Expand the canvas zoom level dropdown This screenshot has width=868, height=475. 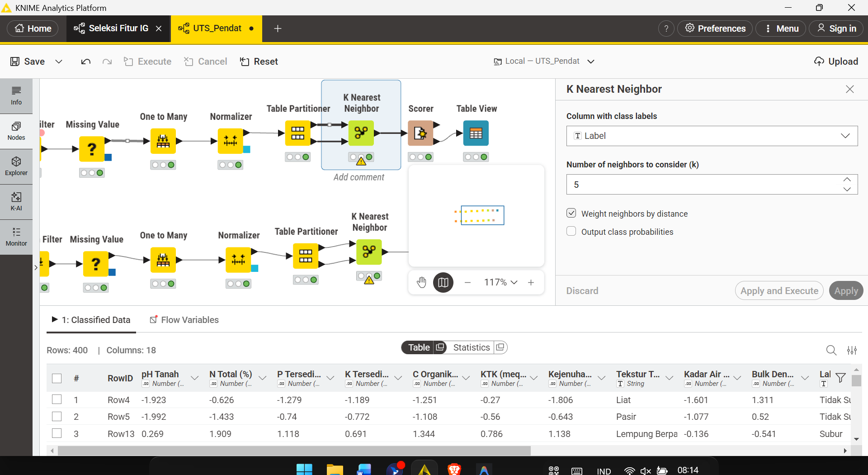tap(500, 282)
